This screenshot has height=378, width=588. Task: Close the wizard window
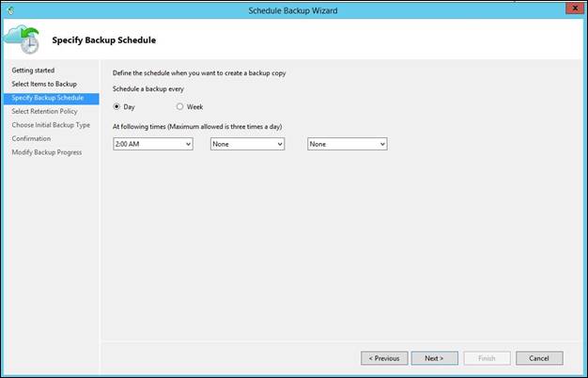(575, 8)
